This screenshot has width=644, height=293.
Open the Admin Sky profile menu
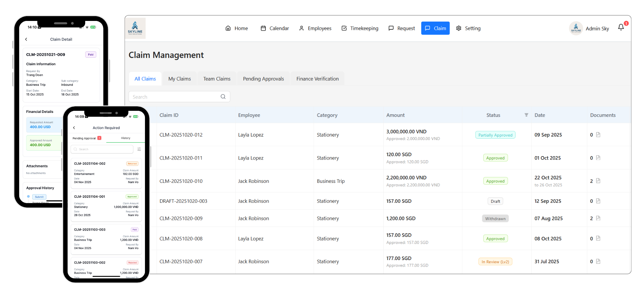pos(589,28)
